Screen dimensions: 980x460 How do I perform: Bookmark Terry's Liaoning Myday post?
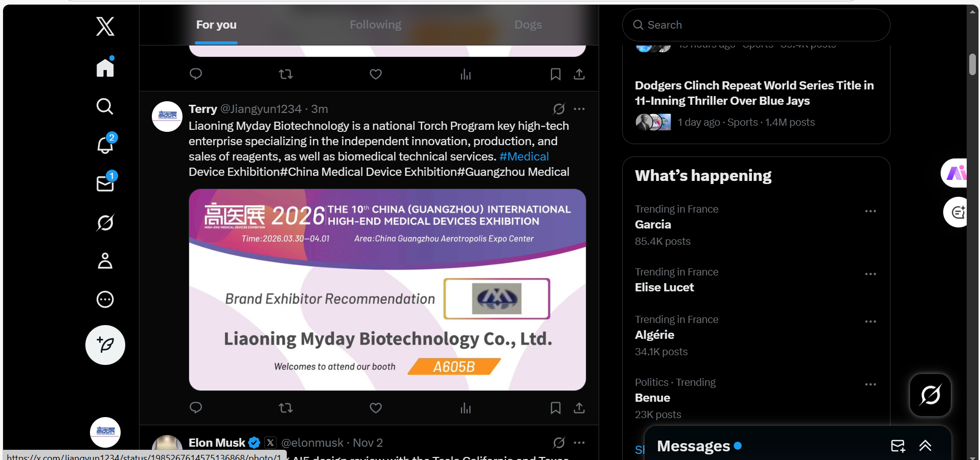tap(556, 408)
